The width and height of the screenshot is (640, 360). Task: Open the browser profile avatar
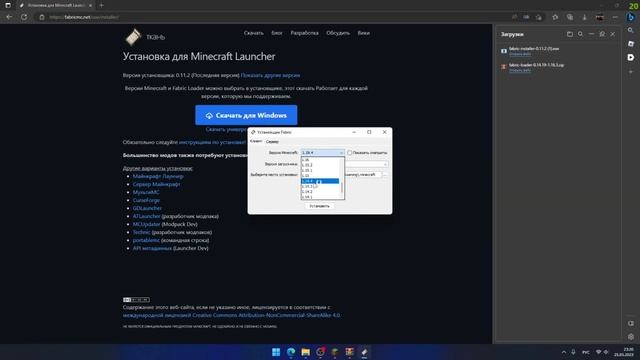pyautogui.click(x=600, y=17)
